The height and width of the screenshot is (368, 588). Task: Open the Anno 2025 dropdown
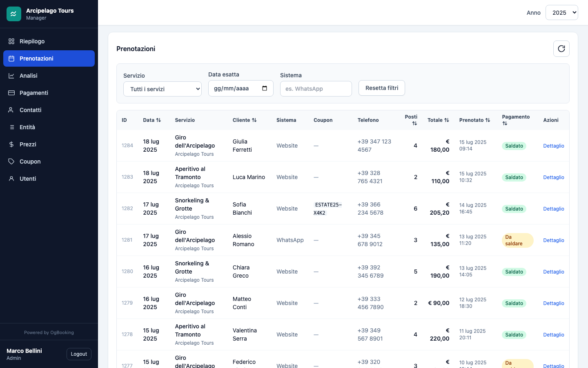coord(562,13)
